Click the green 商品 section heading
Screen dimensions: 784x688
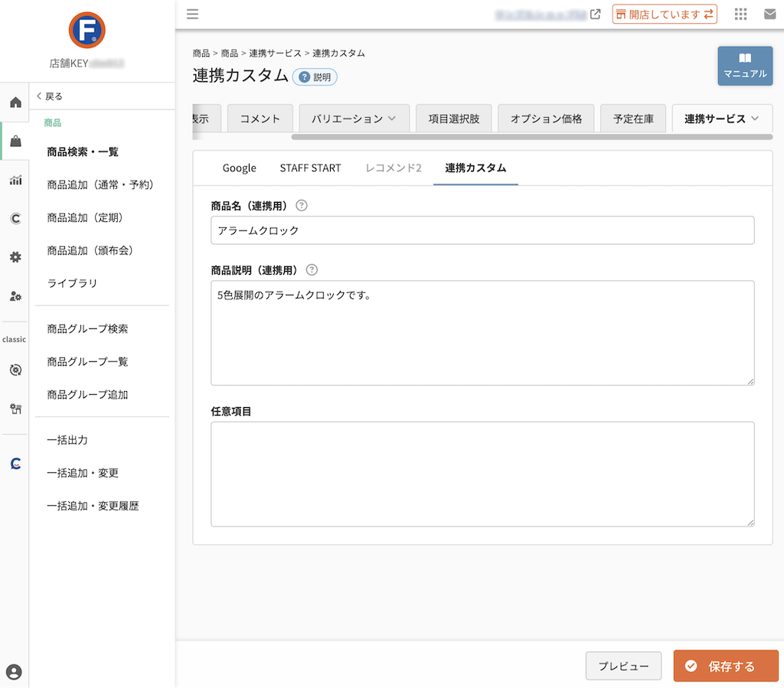(53, 122)
